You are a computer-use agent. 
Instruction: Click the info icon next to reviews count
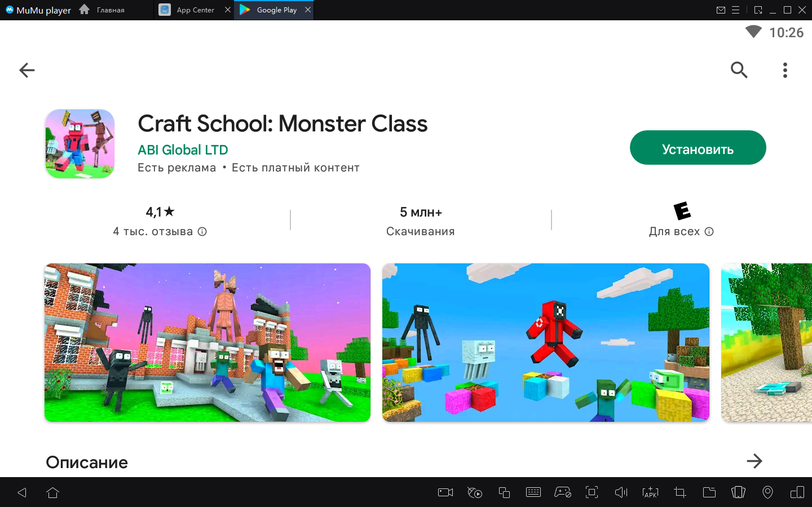tap(202, 232)
